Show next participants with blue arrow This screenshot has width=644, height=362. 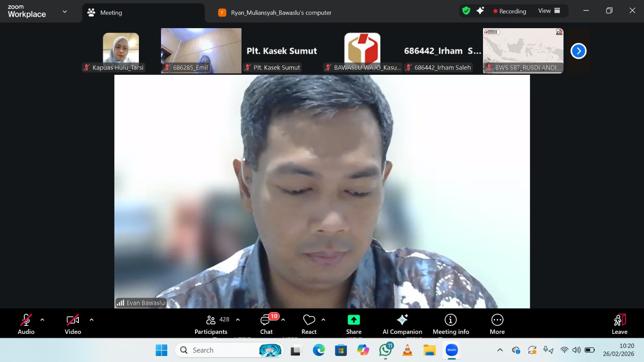pos(578,51)
